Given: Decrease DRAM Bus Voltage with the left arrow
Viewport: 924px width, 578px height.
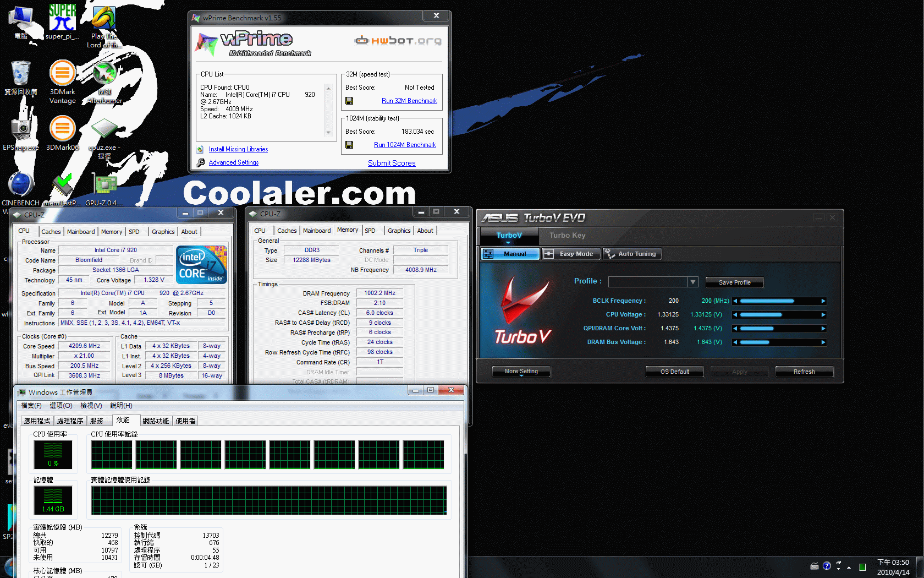Looking at the screenshot, I should tap(735, 342).
